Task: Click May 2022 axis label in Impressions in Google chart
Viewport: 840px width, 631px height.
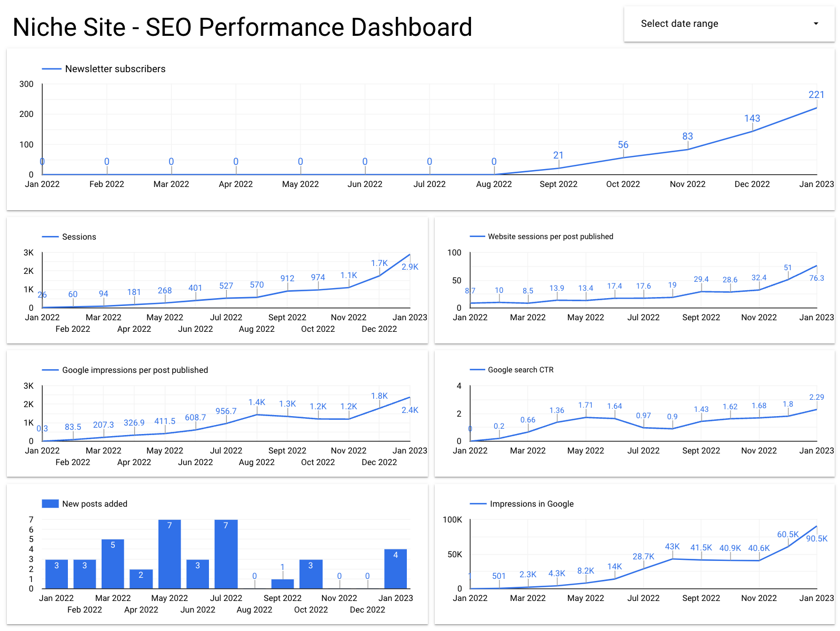Action: pos(586,598)
